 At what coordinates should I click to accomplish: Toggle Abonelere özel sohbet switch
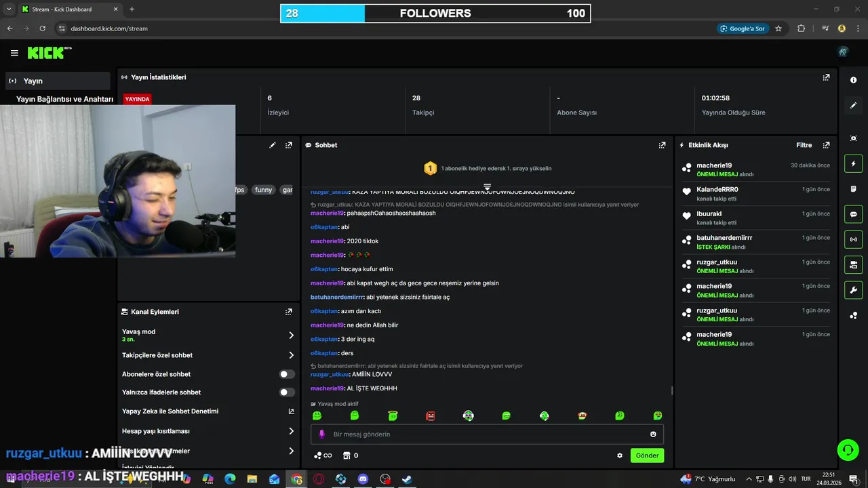(x=287, y=374)
